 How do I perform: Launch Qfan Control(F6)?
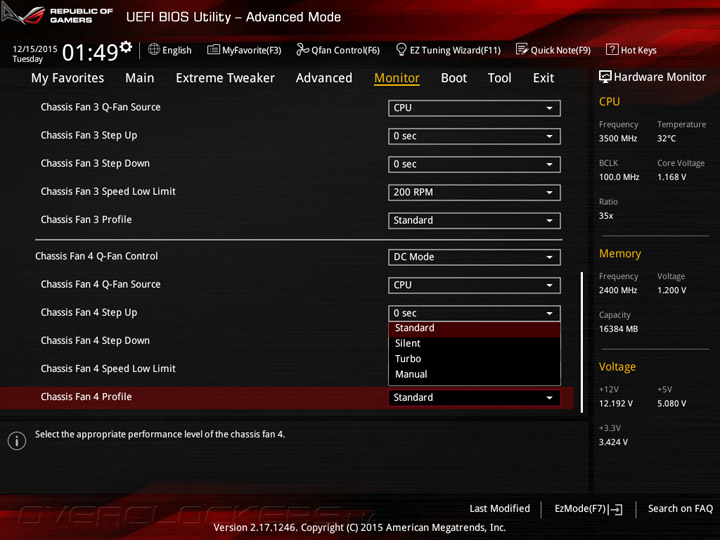pyautogui.click(x=338, y=50)
